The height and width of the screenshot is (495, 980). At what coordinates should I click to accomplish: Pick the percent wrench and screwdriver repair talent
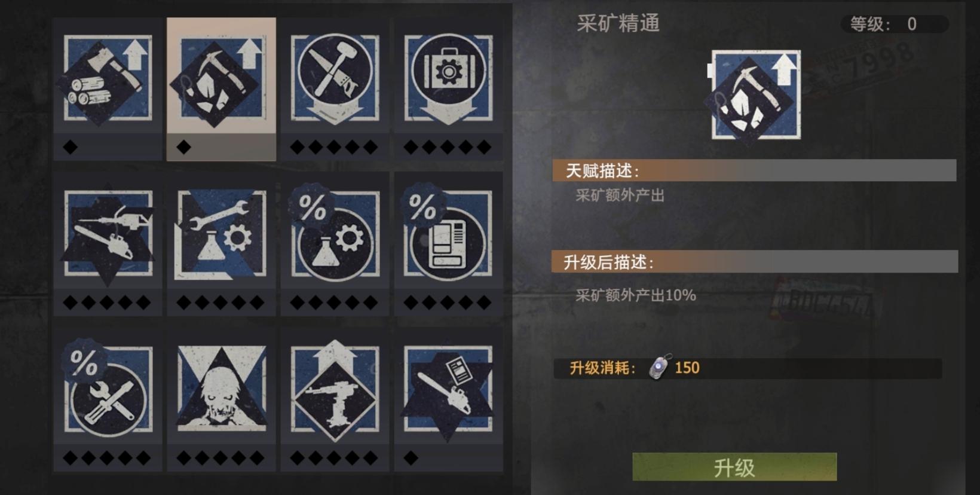(x=108, y=389)
